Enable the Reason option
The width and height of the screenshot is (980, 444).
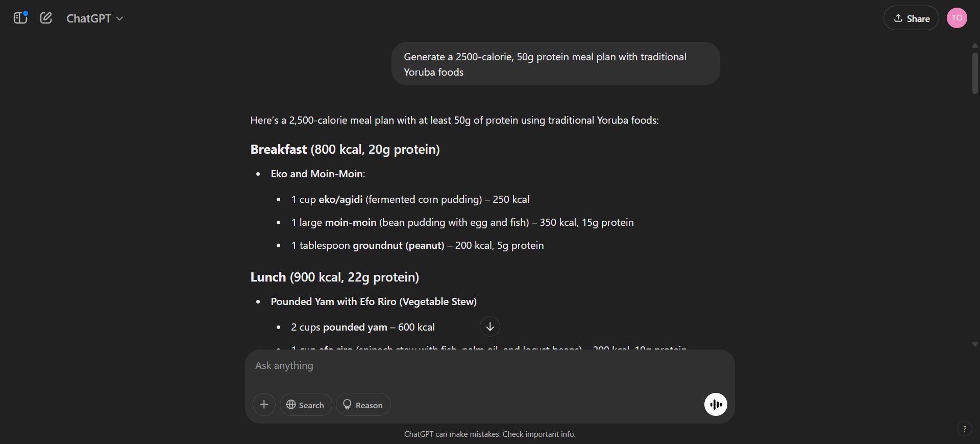[x=363, y=405]
